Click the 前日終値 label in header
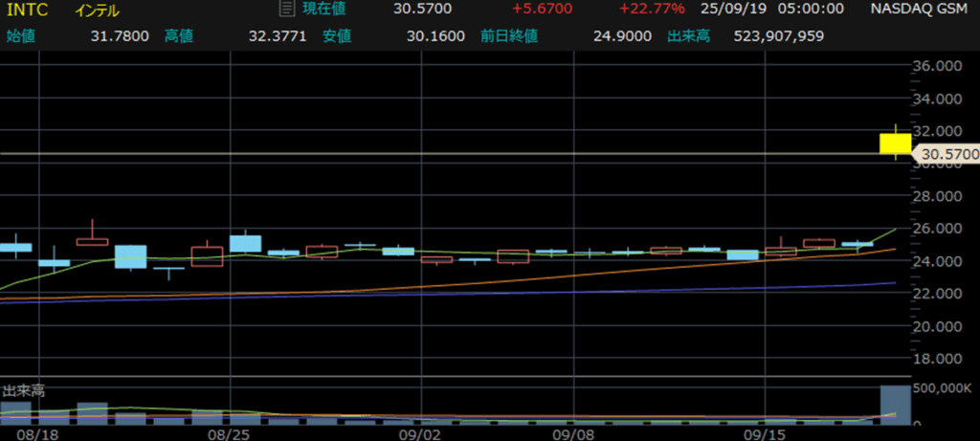 point(508,36)
